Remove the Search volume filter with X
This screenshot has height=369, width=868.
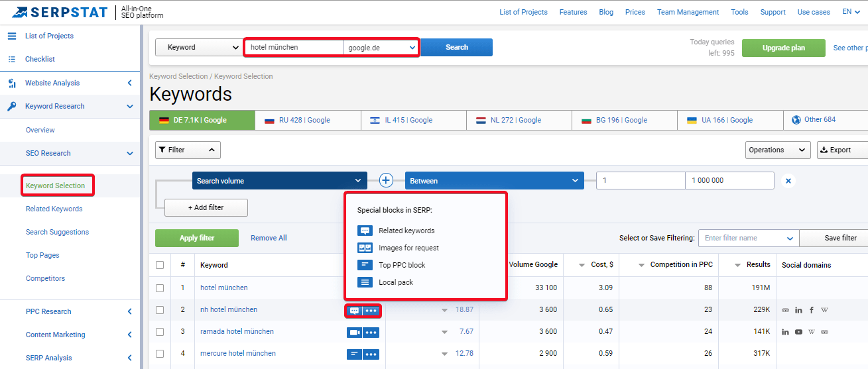click(x=788, y=180)
